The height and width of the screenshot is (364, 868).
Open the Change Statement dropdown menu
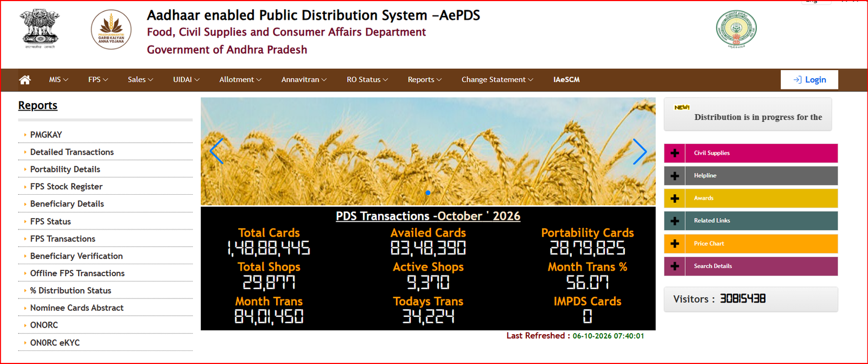tap(497, 80)
